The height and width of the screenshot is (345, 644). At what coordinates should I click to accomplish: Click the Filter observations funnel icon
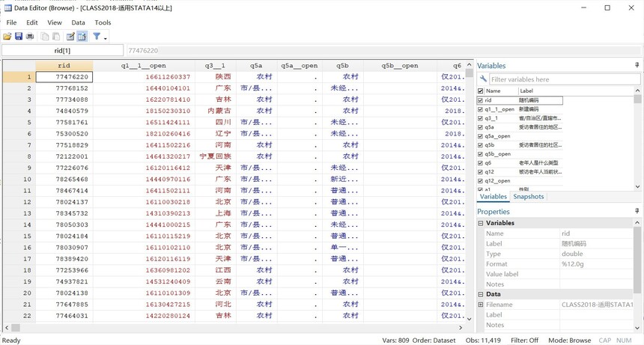pos(97,36)
